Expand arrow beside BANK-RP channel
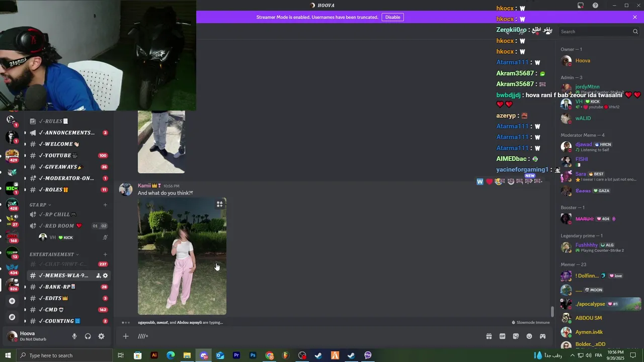The height and width of the screenshot is (362, 644). (x=25, y=287)
